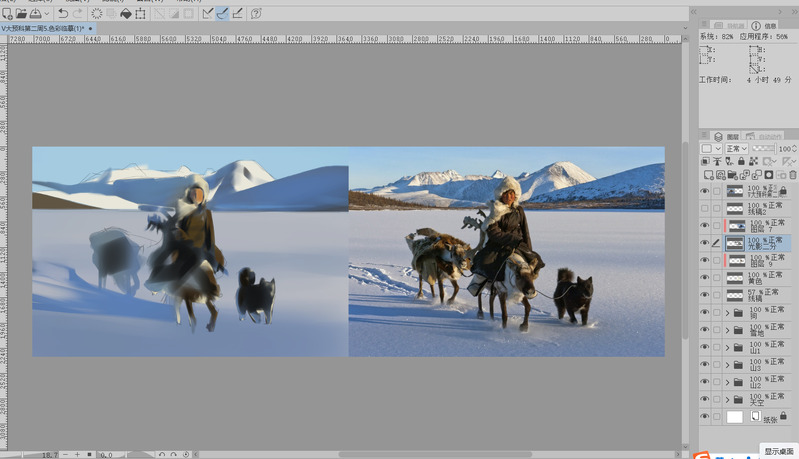Select the 图层 7 layer thumbnail
This screenshot has width=799, height=459.
(x=737, y=226)
